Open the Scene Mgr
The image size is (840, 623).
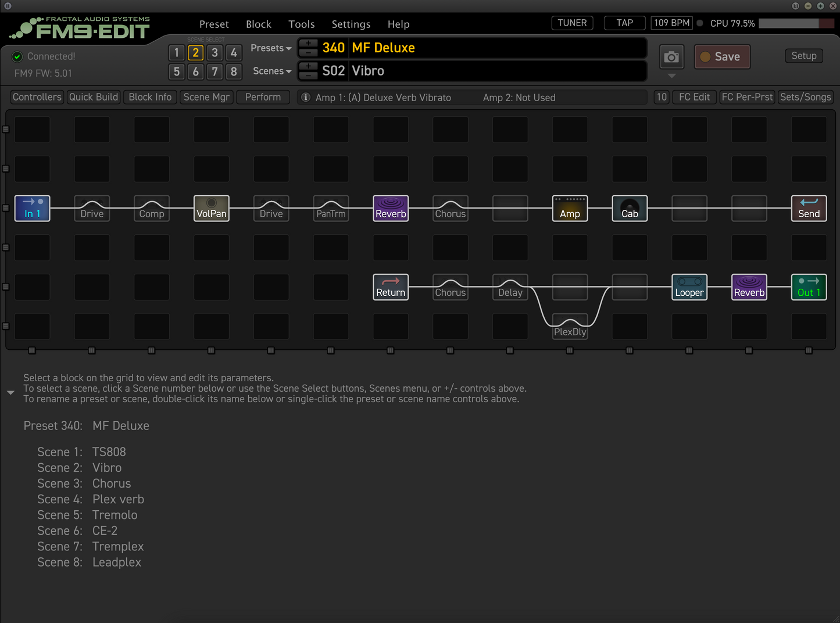point(206,97)
